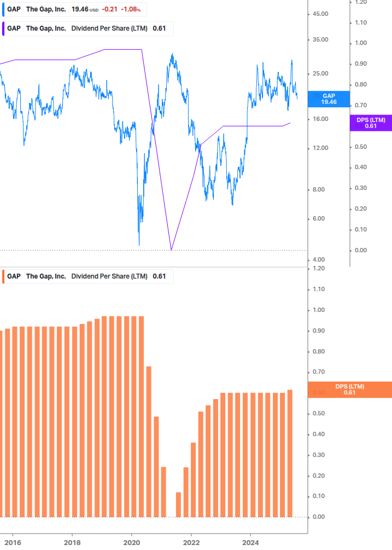This screenshot has width=392, height=550.
Task: Click the 45.00 price axis label
Action: click(320, 14)
